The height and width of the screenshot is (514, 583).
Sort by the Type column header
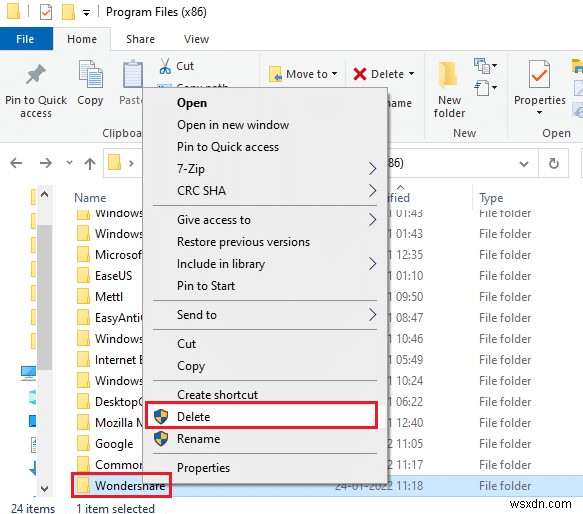click(491, 198)
